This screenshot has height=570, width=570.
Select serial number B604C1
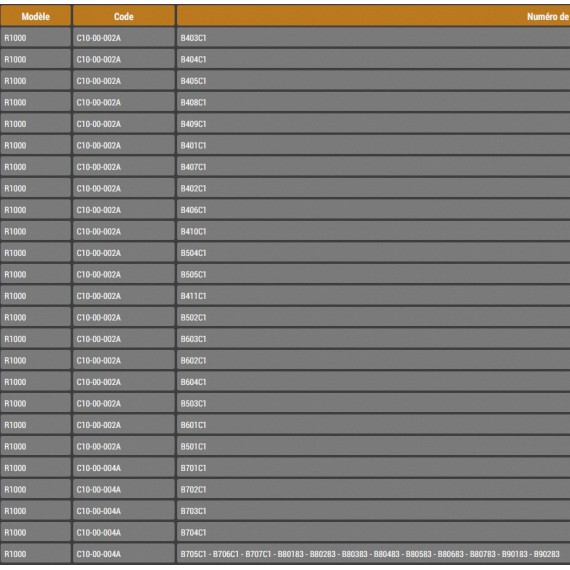pos(193,382)
